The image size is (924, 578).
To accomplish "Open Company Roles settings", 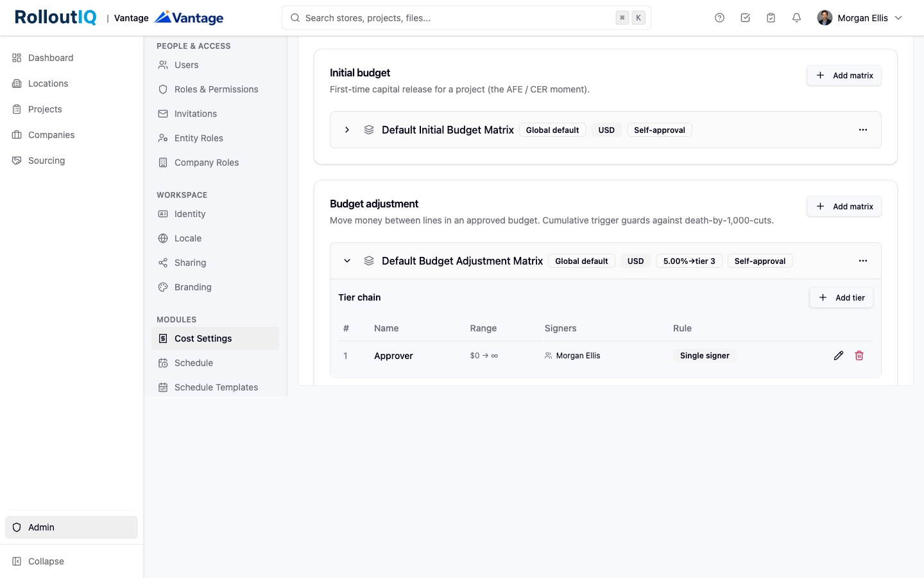I will 215,162.
